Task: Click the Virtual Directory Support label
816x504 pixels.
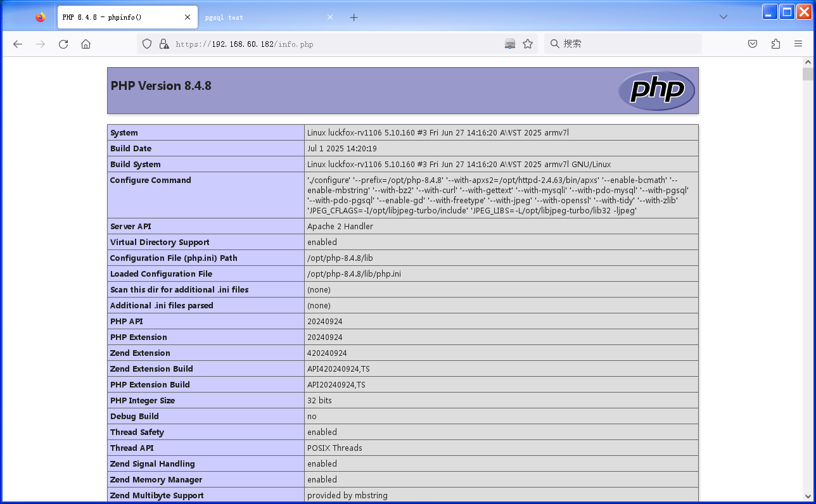Action: pos(160,242)
